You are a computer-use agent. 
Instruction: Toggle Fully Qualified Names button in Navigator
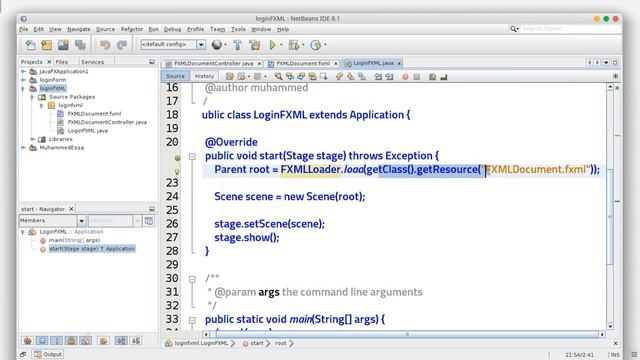103,340
